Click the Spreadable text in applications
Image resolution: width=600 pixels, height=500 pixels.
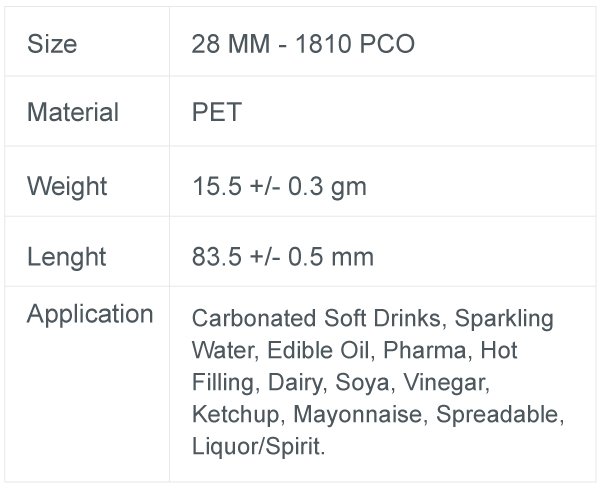point(498,414)
